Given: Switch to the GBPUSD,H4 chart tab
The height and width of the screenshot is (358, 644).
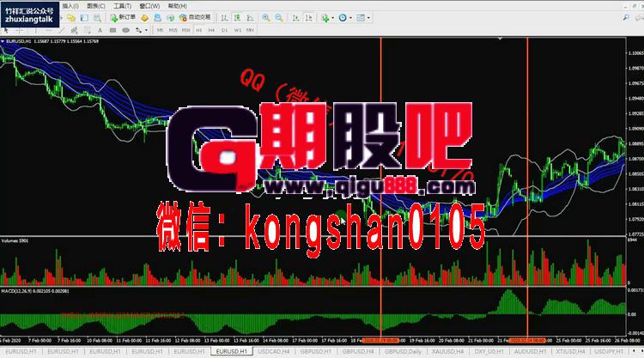Looking at the screenshot, I should pyautogui.click(x=358, y=352).
